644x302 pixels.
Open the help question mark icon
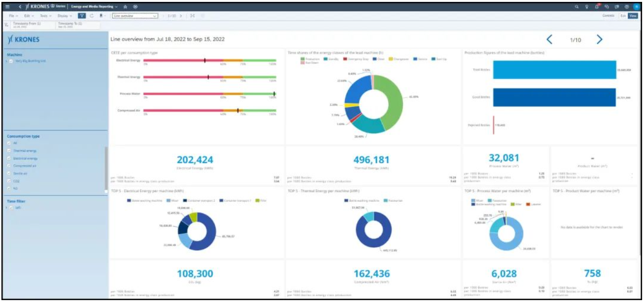click(627, 7)
